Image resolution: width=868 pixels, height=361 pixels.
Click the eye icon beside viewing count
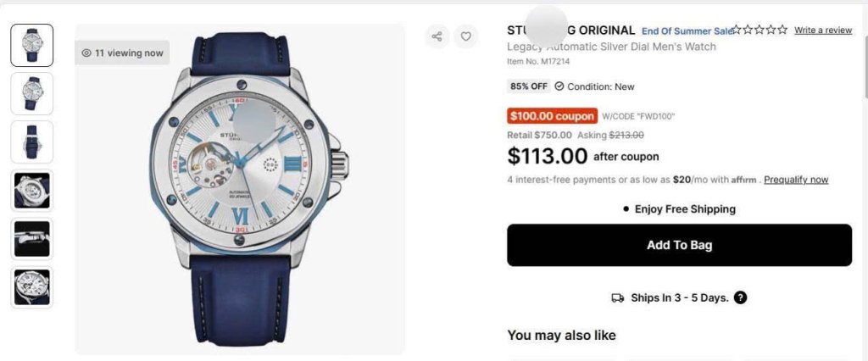coord(86,53)
